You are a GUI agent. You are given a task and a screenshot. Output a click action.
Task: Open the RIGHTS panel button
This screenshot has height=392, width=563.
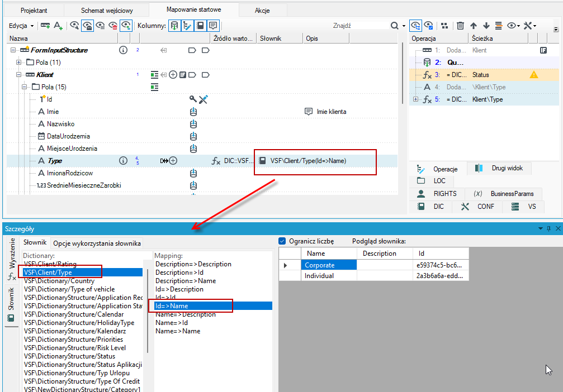[437, 194]
